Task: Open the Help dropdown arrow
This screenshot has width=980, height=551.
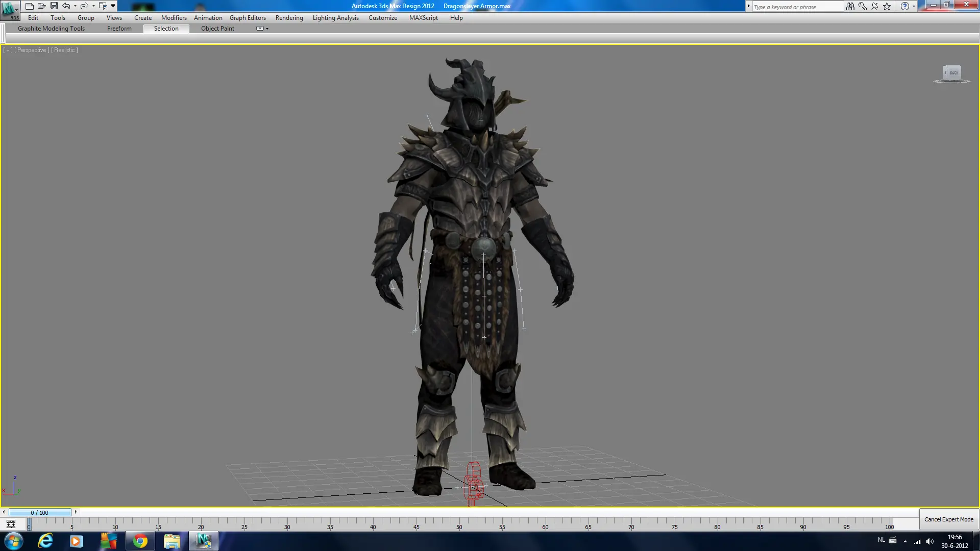Action: pyautogui.click(x=914, y=7)
